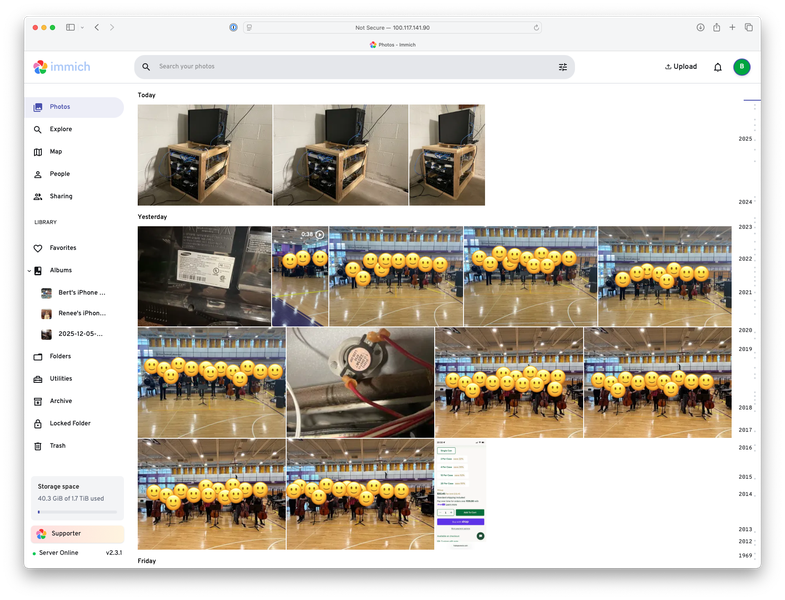Open the Photos section in sidebar
Screen dimensions: 785x600
(74, 107)
